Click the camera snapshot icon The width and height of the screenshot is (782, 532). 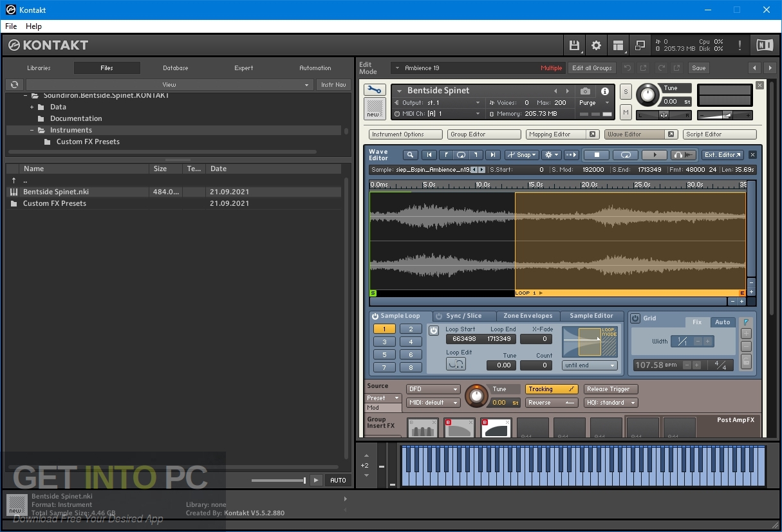click(x=585, y=91)
